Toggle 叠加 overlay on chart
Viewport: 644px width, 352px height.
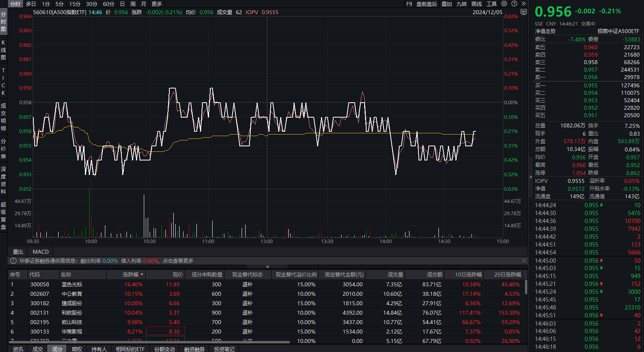click(x=447, y=4)
